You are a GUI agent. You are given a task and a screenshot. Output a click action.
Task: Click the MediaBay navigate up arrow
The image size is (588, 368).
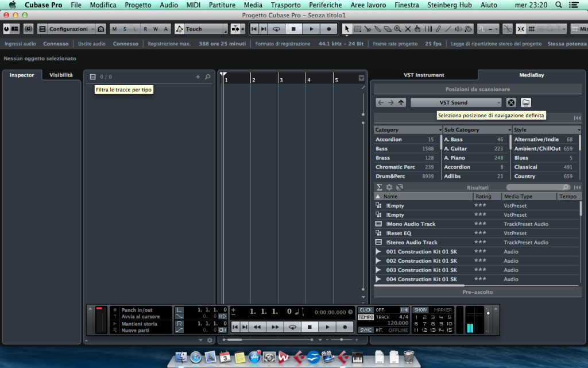[x=401, y=102]
